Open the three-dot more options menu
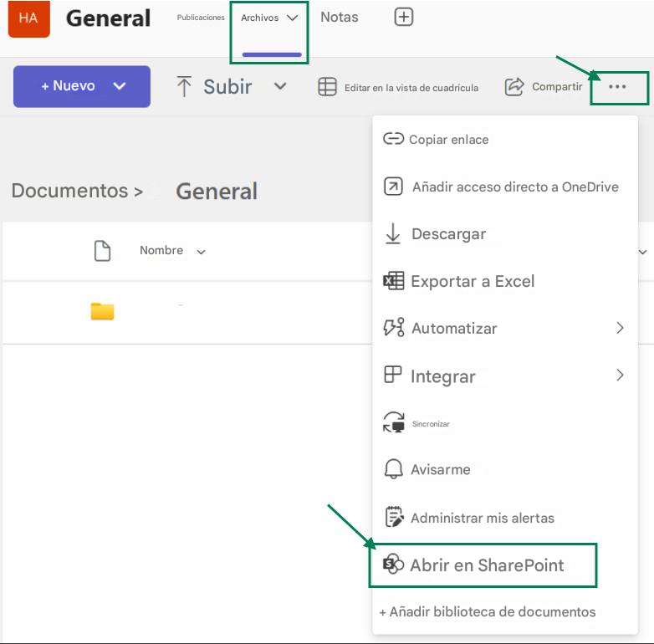This screenshot has height=644, width=654. pos(617,87)
